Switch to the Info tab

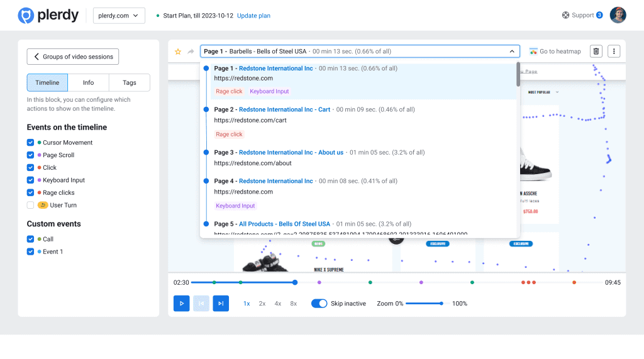pos(88,82)
